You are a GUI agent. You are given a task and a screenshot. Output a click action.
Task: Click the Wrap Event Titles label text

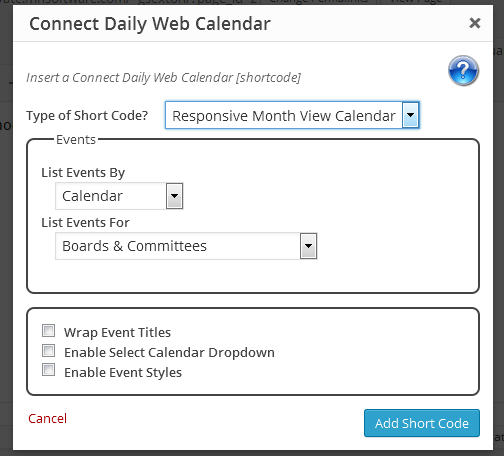pos(117,333)
